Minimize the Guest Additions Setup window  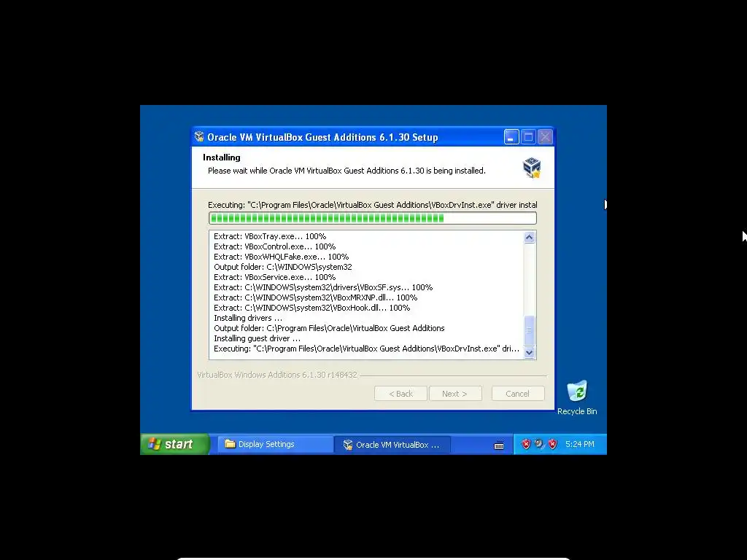pos(511,137)
